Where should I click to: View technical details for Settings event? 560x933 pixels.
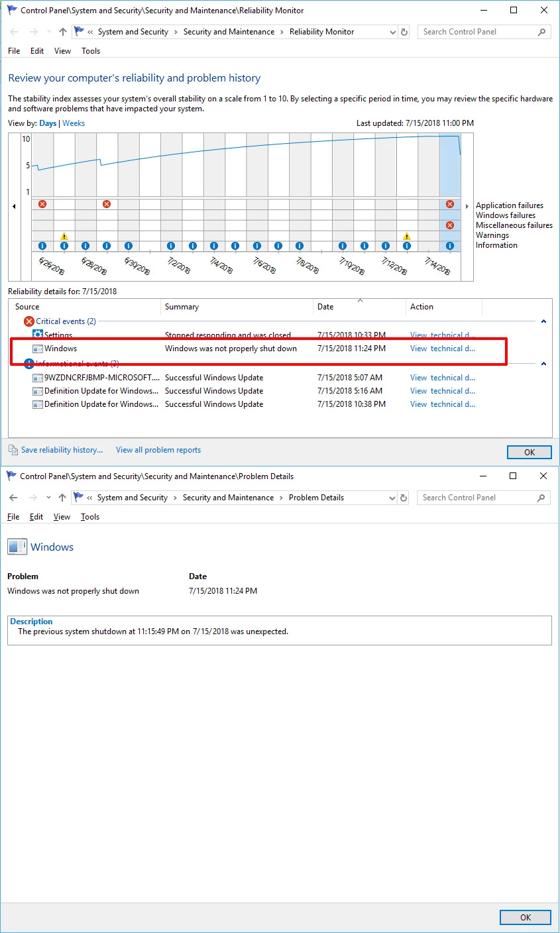pyautogui.click(x=443, y=335)
